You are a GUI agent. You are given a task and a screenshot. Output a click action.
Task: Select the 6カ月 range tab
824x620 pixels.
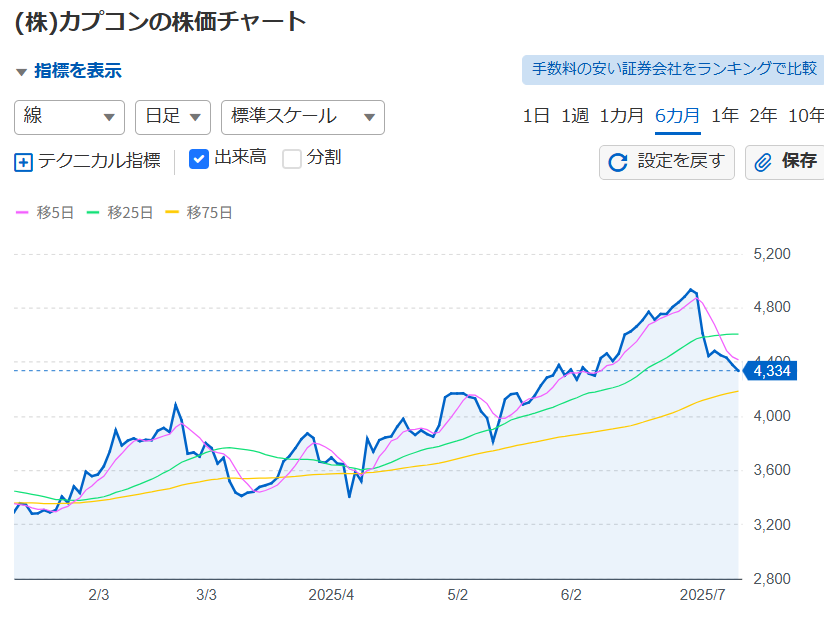[x=677, y=116]
